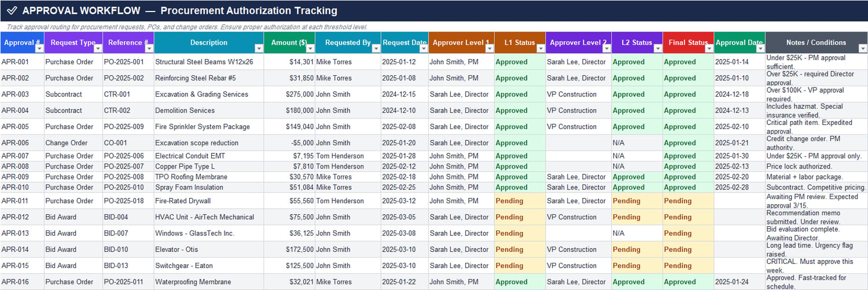Image resolution: width=868 pixels, height=290 pixels.
Task: Click amount cell $172,500
Action: [x=289, y=249]
